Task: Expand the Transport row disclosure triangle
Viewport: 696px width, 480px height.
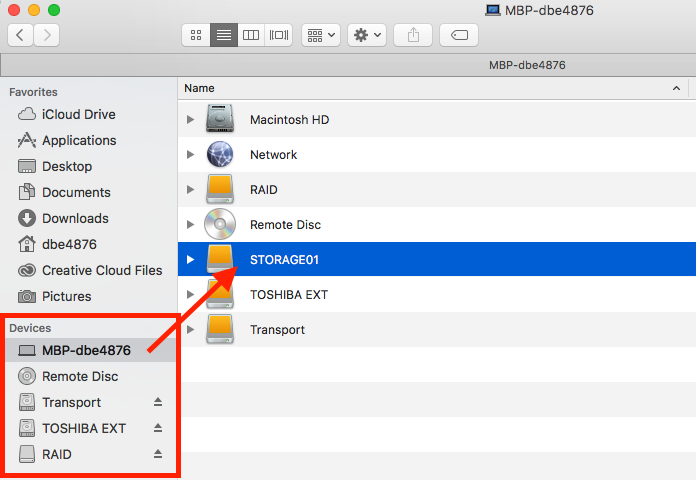Action: [x=190, y=329]
